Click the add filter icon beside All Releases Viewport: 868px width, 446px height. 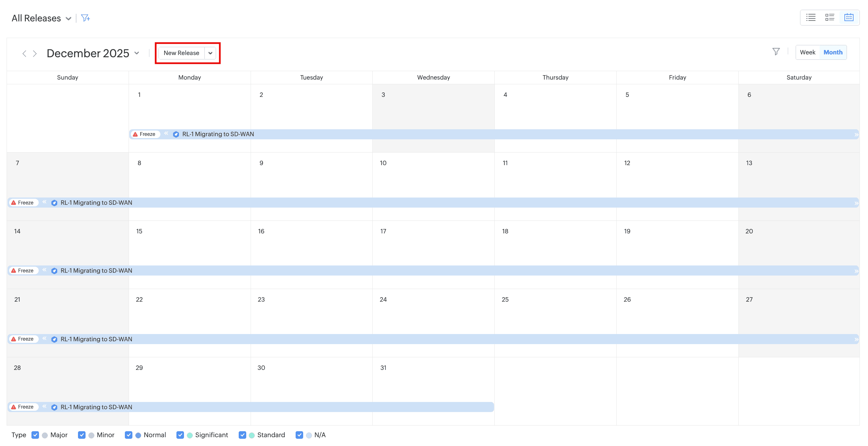coord(86,18)
